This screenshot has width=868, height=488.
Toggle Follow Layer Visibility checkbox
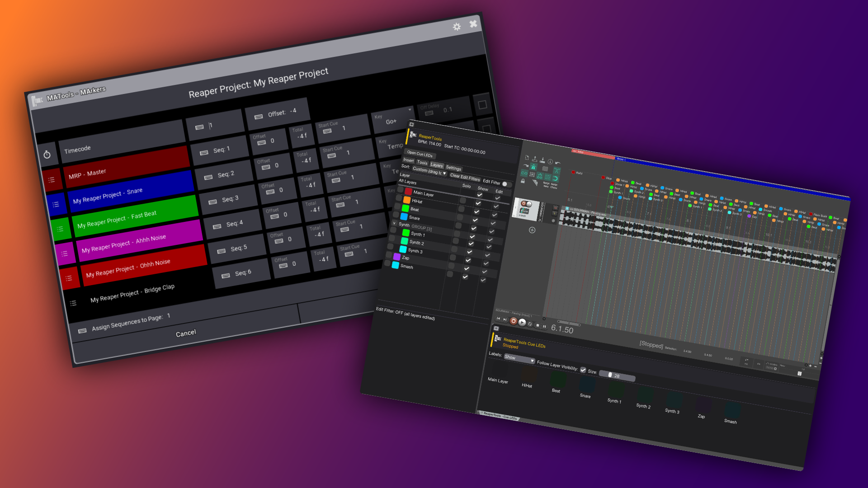(x=583, y=370)
